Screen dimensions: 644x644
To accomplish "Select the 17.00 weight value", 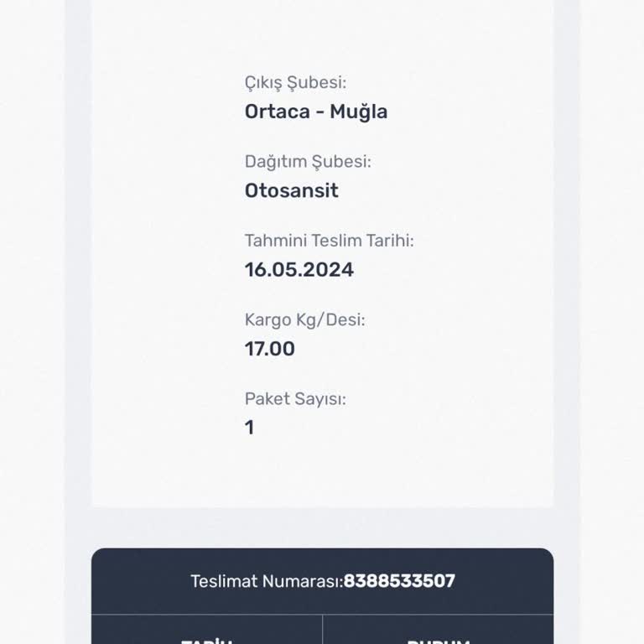I will [x=270, y=349].
